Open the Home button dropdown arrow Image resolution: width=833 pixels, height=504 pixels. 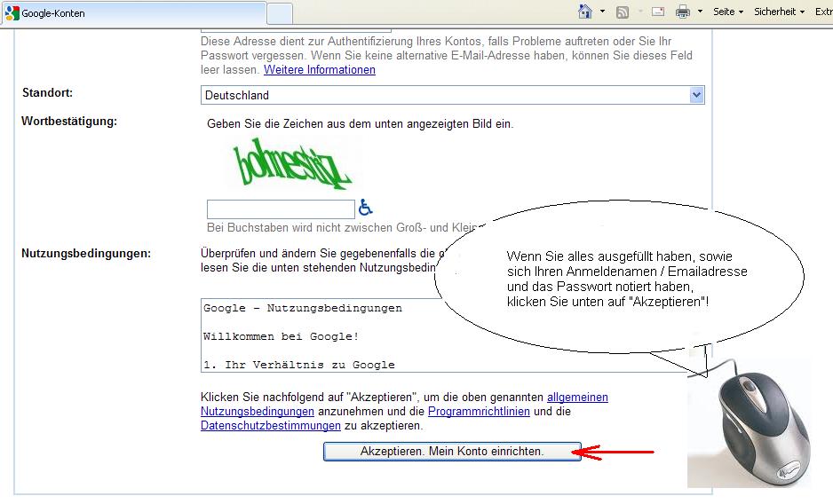pyautogui.click(x=602, y=12)
